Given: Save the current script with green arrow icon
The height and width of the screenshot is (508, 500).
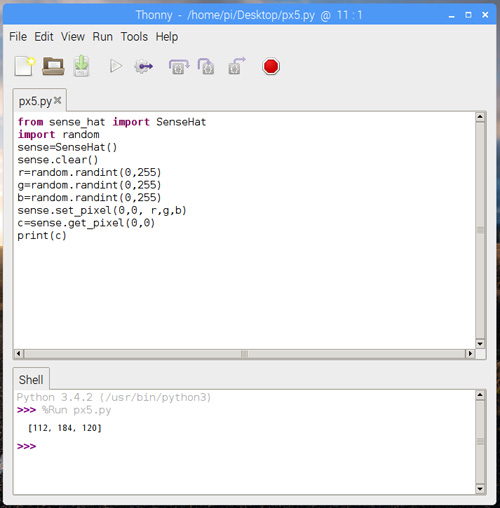Looking at the screenshot, I should (81, 66).
